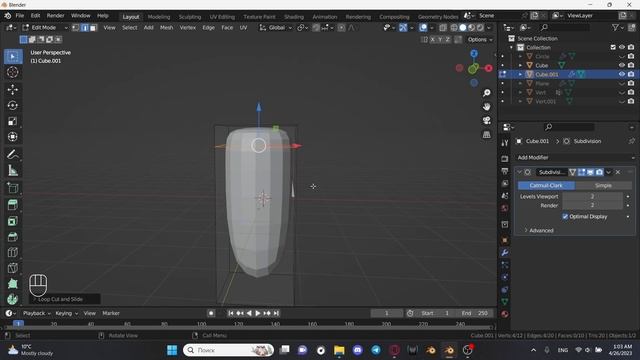
Task: Select the Select Box tool
Action: (x=13, y=56)
